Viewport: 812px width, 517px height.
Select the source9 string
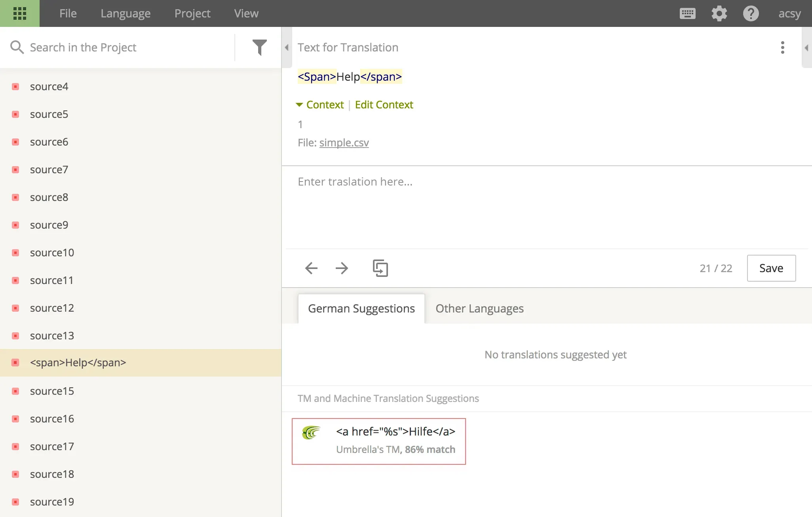(141, 225)
